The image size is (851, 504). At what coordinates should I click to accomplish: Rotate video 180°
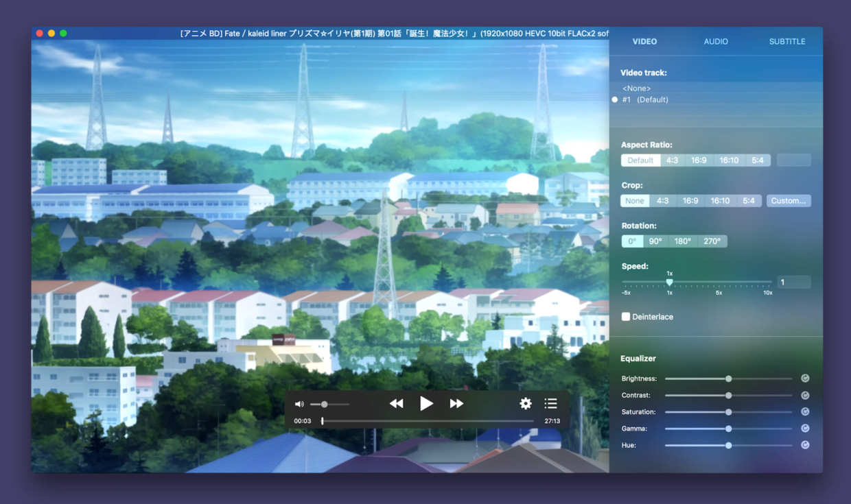click(683, 241)
